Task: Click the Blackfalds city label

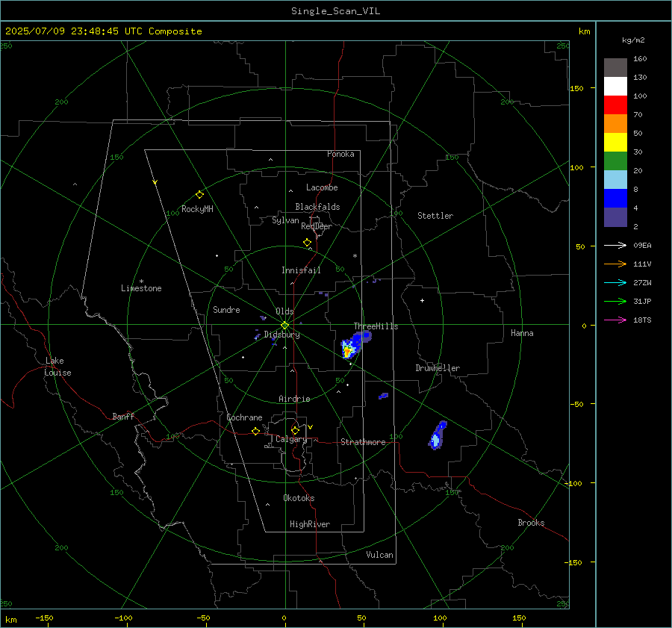Action: 317,207
